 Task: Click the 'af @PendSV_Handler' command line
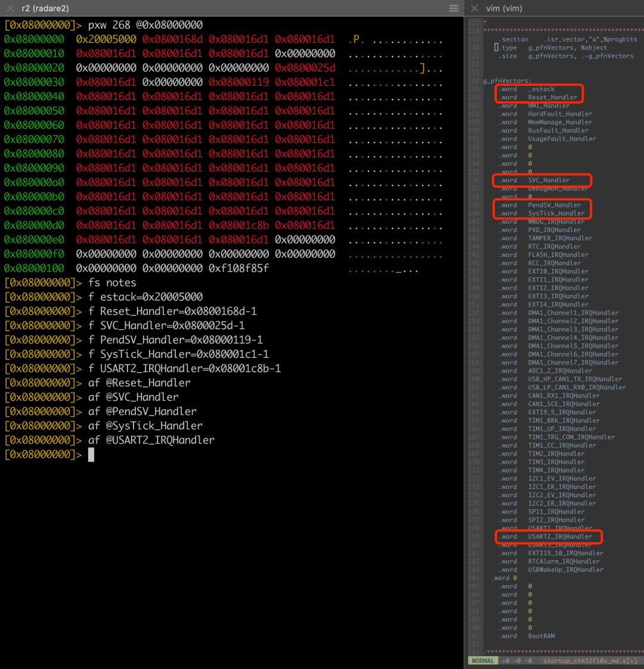coord(142,411)
